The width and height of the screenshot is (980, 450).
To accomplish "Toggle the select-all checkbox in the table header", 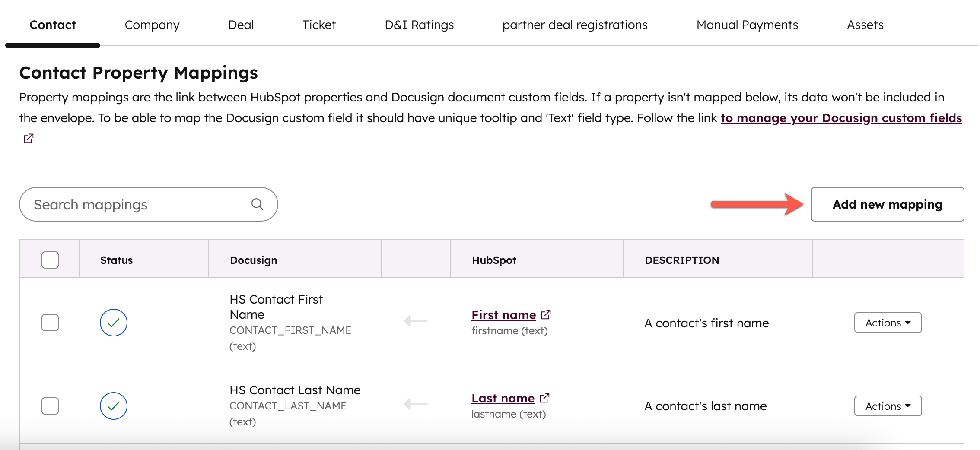I will 49,260.
